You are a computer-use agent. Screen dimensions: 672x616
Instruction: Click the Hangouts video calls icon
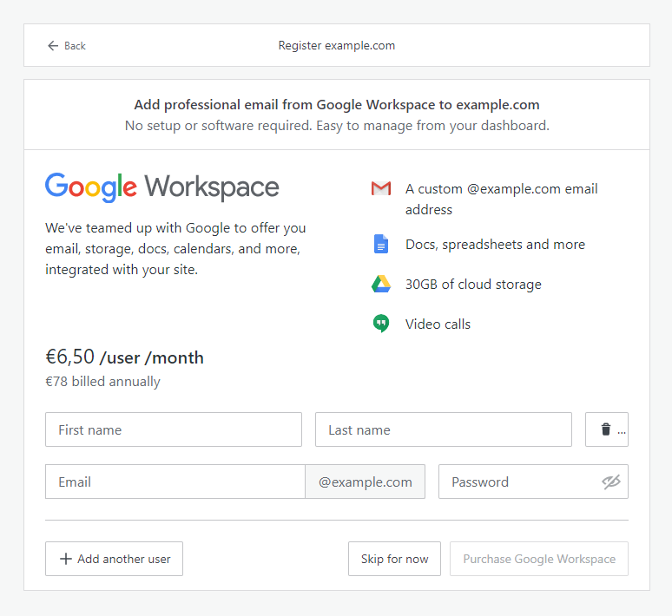(x=381, y=324)
